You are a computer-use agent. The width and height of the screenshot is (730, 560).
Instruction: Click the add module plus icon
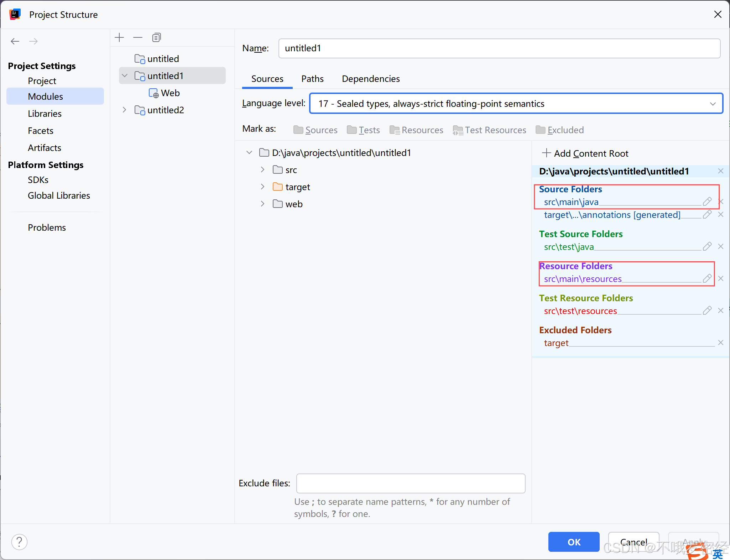coord(120,37)
